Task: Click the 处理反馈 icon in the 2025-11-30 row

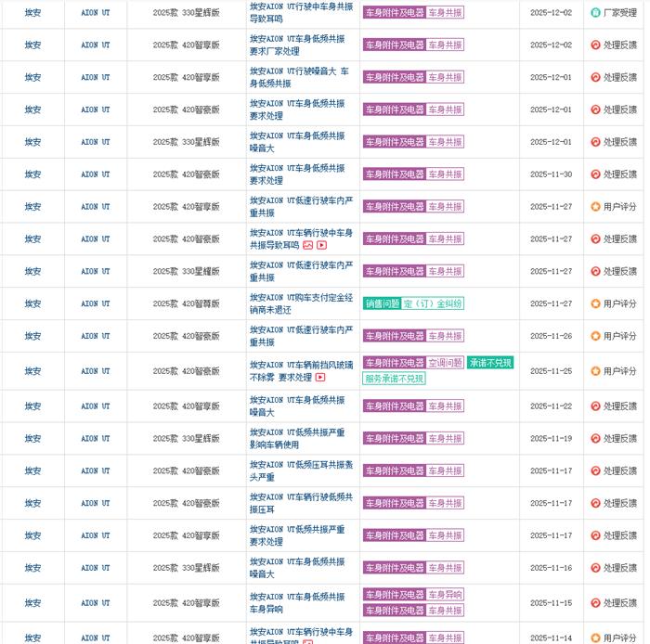Action: (x=595, y=174)
